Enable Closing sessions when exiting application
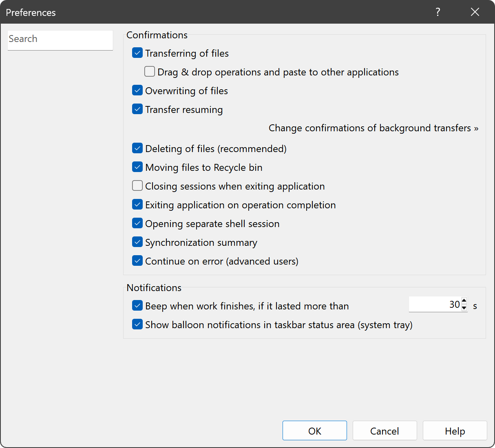Screen dimensions: 495x448 [138, 186]
